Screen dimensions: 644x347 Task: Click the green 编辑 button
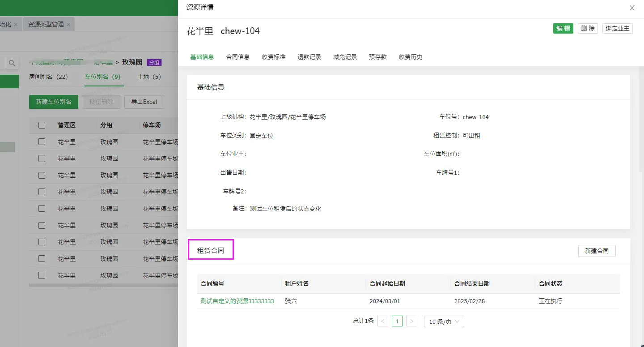pyautogui.click(x=563, y=28)
